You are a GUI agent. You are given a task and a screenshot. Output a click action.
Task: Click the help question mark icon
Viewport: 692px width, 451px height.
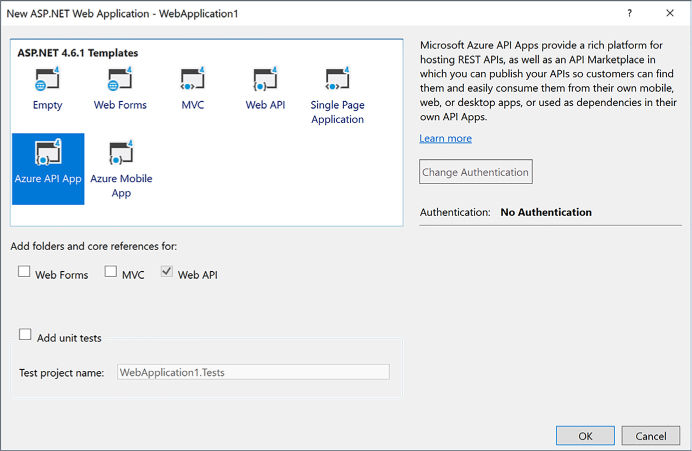629,13
